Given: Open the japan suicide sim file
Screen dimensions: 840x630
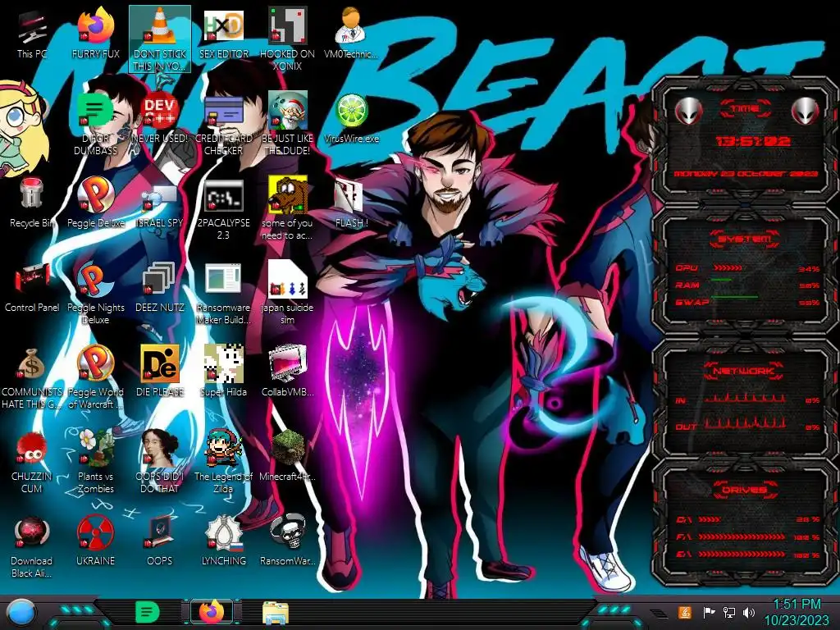Looking at the screenshot, I should tap(287, 294).
